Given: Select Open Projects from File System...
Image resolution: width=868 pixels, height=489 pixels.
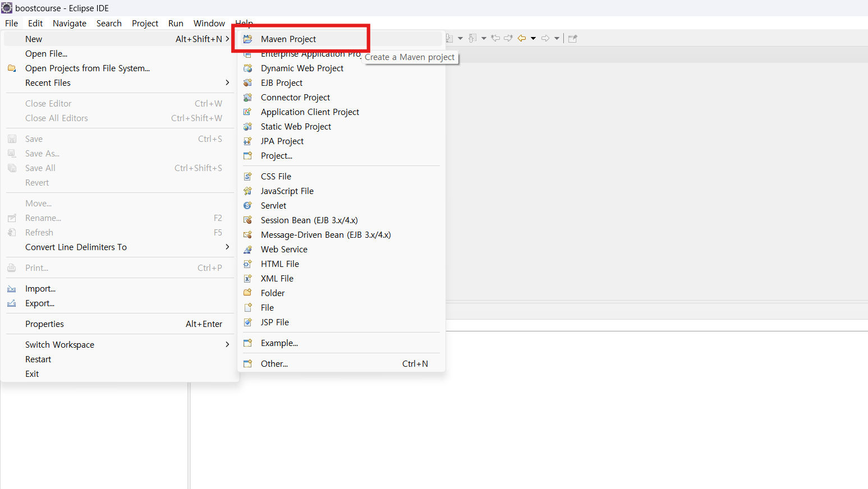Looking at the screenshot, I should [119, 68].
